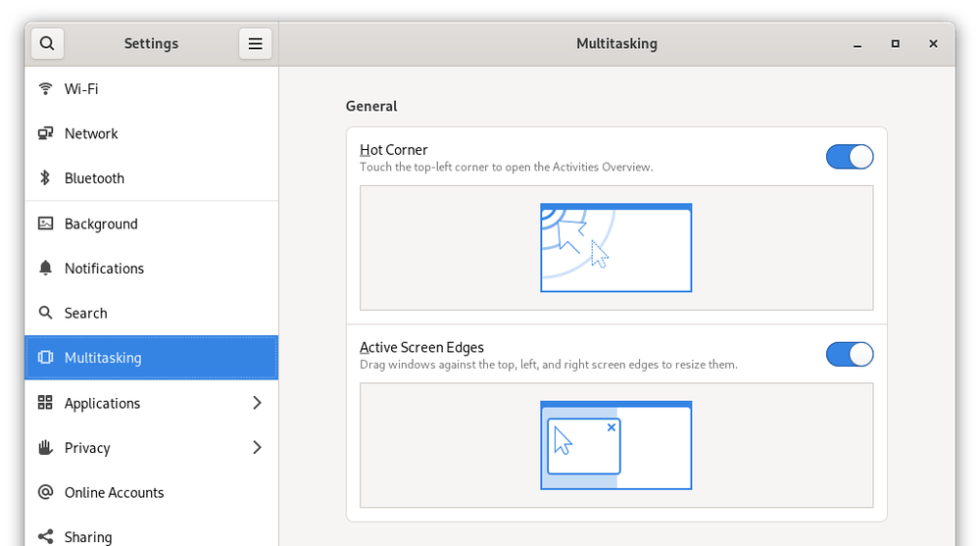Image resolution: width=980 pixels, height=546 pixels.
Task: Disable the Active Screen Edges switch
Action: point(850,355)
